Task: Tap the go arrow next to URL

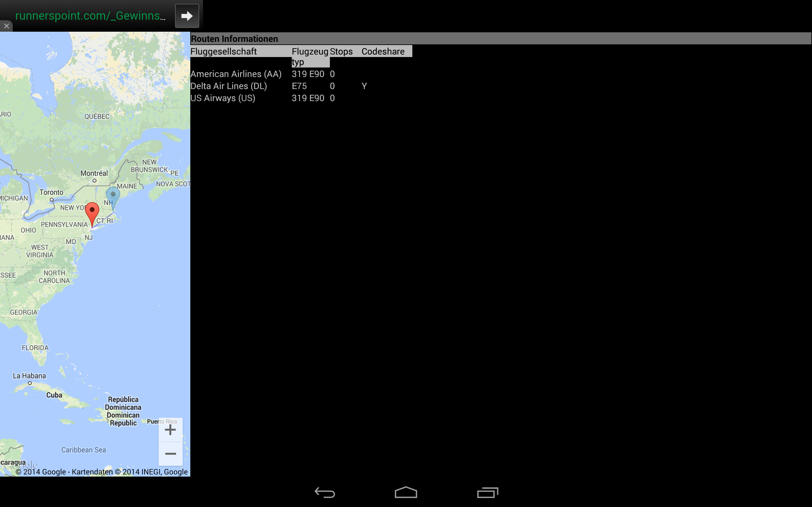Action: [x=187, y=16]
